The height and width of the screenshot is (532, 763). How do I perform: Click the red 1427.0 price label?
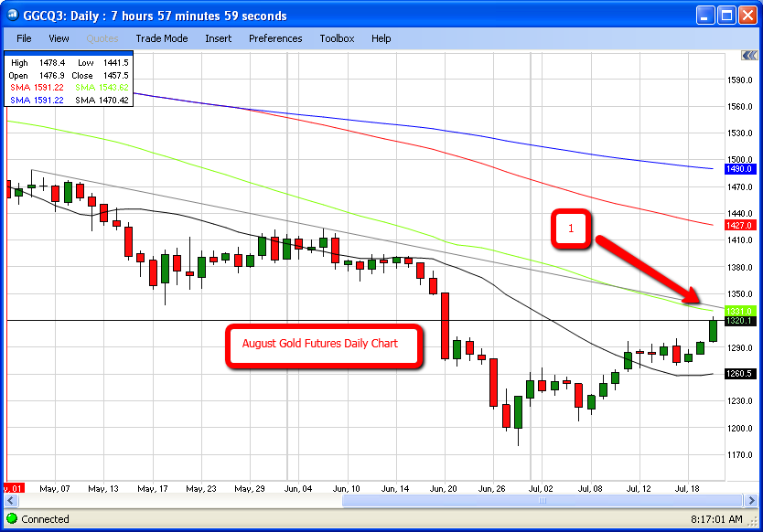click(x=739, y=225)
